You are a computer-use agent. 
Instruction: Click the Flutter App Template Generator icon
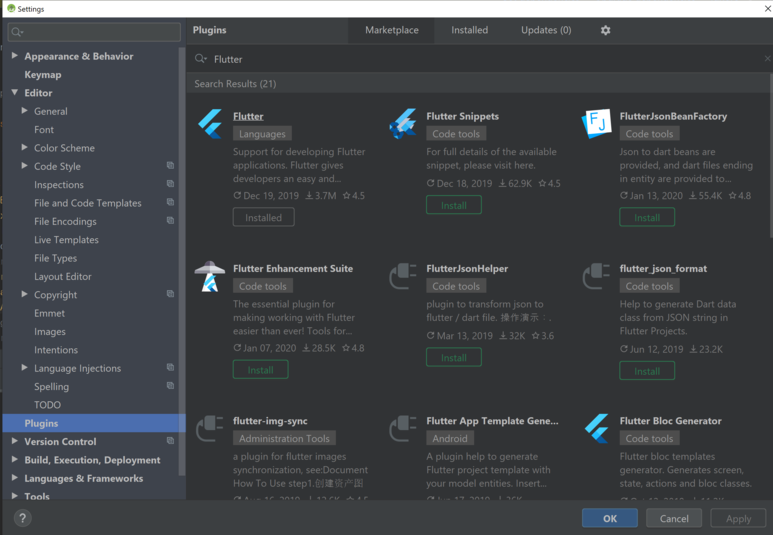(x=403, y=428)
